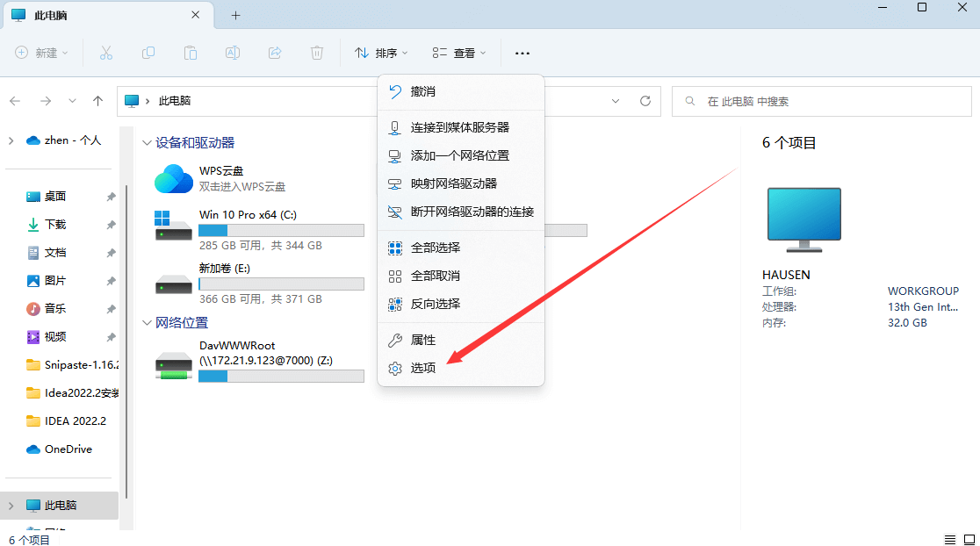The image size is (980, 546).
Task: Click the See more (…) toolbar icon
Action: point(522,53)
